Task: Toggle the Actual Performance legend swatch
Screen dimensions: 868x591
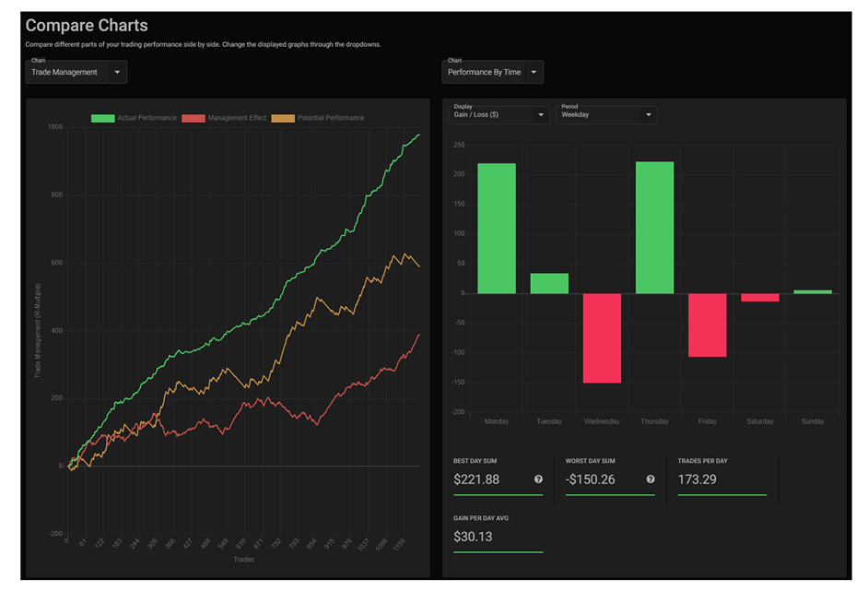Action: [103, 118]
